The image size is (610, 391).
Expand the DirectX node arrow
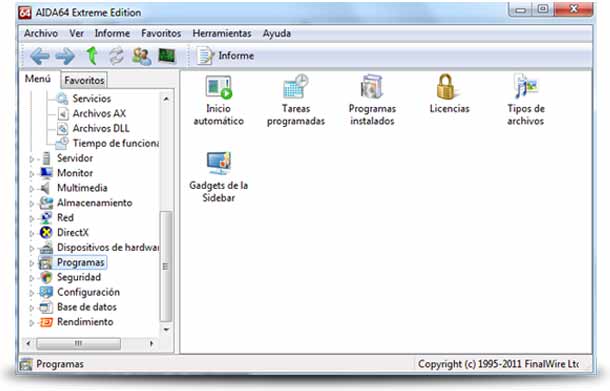32,233
